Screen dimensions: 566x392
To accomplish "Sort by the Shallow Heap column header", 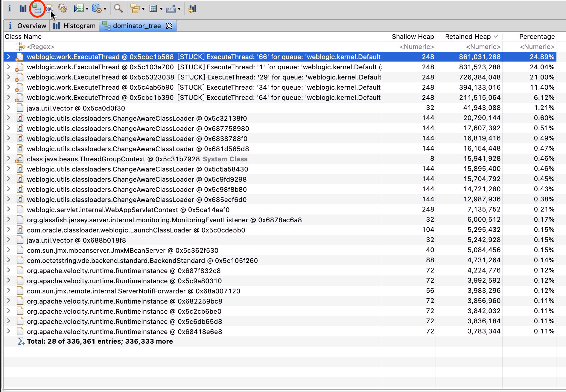I will (413, 36).
